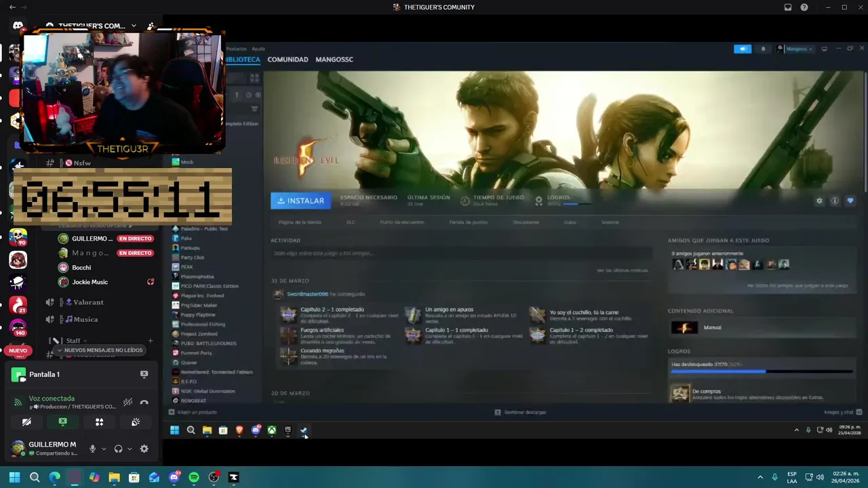Viewport: 868px width, 488px height.
Task: Open Windows Start menu
Action: (x=14, y=477)
